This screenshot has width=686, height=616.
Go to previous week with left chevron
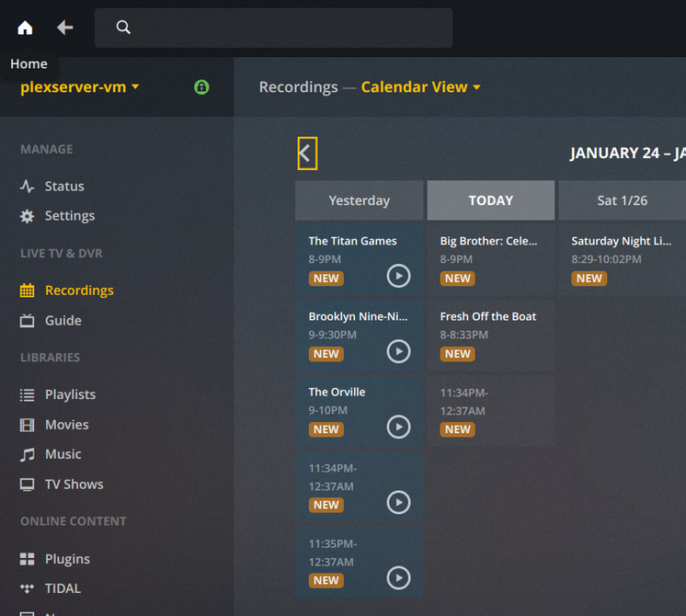307,154
